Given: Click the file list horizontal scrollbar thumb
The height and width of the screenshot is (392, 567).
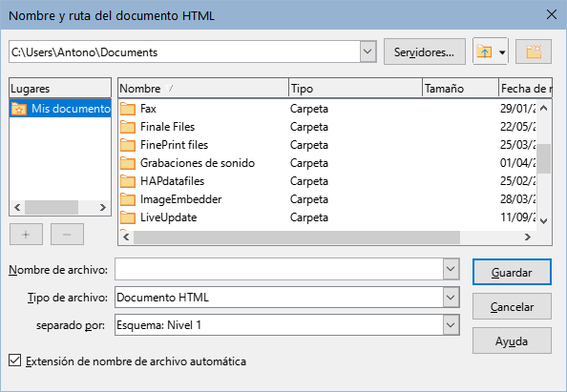Looking at the screenshot, I should coord(297,237).
